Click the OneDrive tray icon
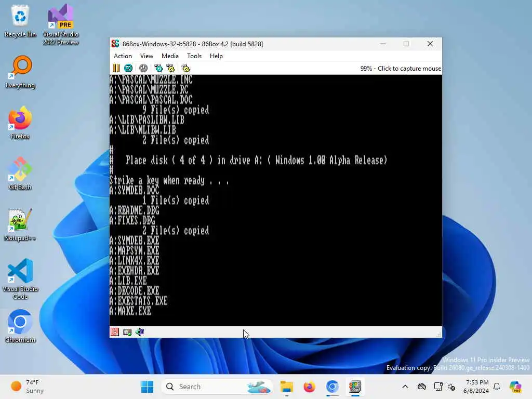 point(422,387)
